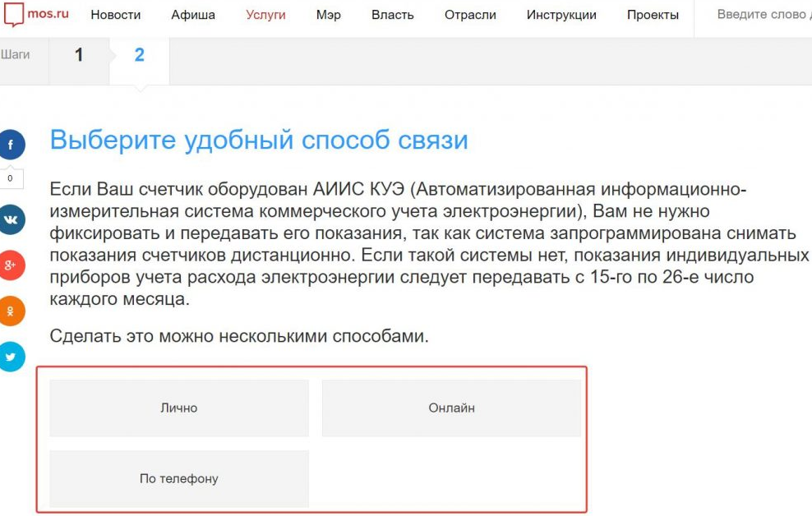Go to the Афиша section
Viewport: 812px width, 516px height.
point(193,15)
